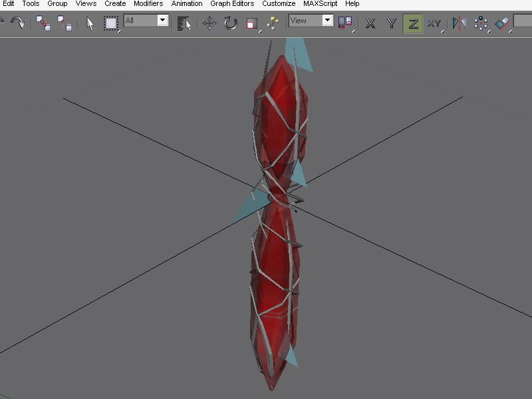
Task: Click the Redo arrow icon
Action: click(x=18, y=23)
